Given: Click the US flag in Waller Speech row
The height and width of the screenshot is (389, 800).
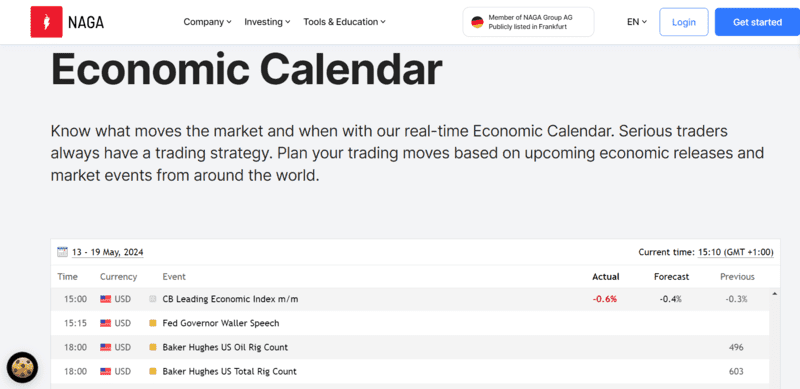Looking at the screenshot, I should tap(106, 323).
